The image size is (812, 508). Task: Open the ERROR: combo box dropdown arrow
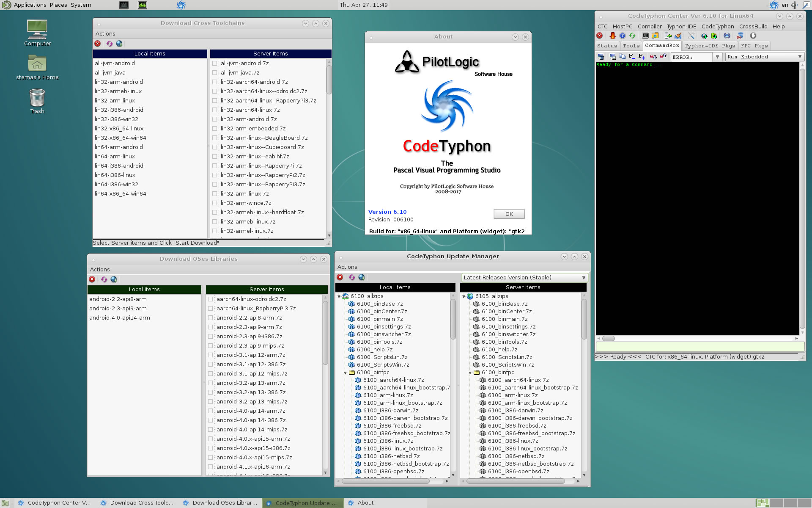(717, 57)
